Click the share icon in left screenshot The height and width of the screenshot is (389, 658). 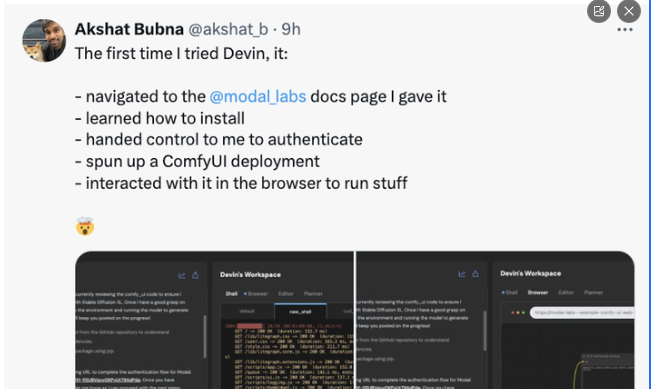pos(195,275)
